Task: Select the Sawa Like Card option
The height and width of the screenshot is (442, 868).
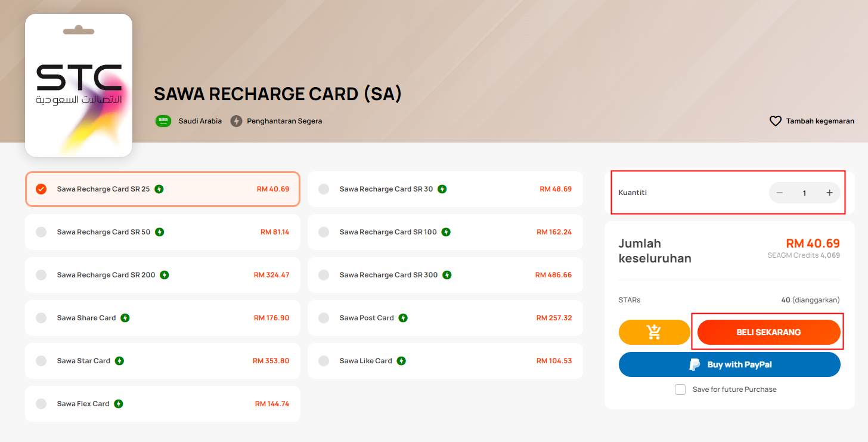Action: 445,361
